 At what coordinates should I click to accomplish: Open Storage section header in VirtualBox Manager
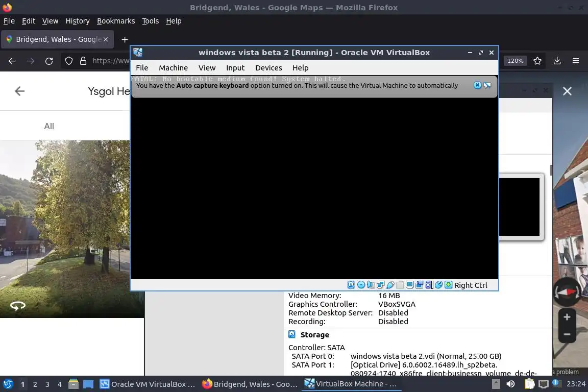coord(314,335)
